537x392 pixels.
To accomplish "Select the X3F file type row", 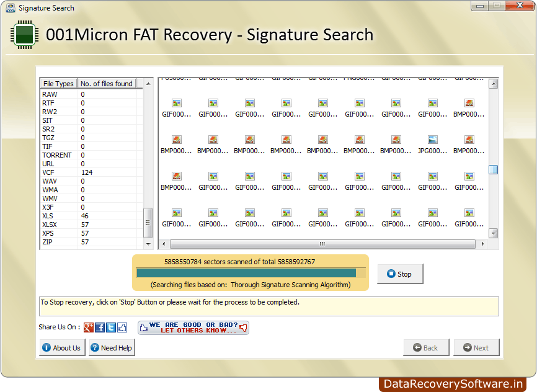I will click(x=91, y=207).
